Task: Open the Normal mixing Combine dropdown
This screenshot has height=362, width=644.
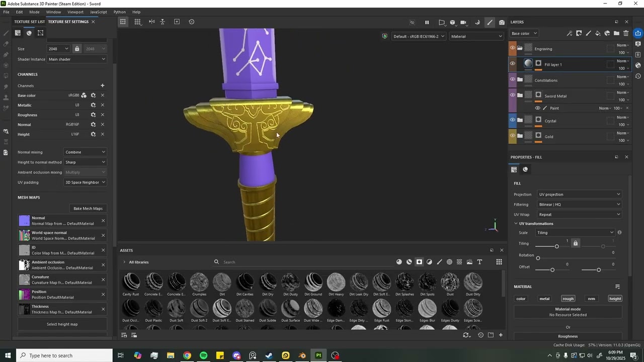Action: 86,152
